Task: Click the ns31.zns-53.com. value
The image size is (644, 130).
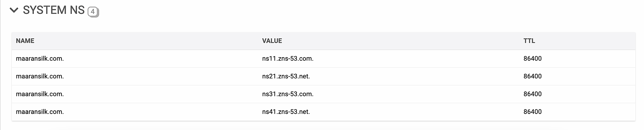Action: coord(288,94)
